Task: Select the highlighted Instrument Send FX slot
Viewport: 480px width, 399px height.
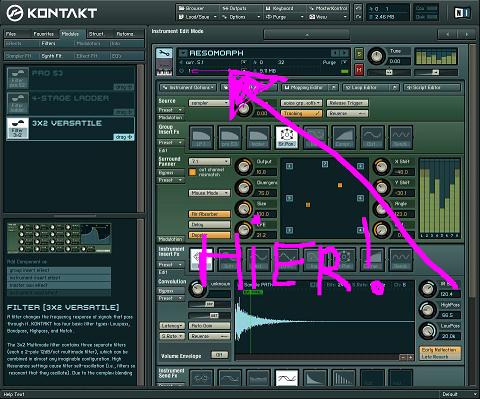Action: [x=286, y=377]
